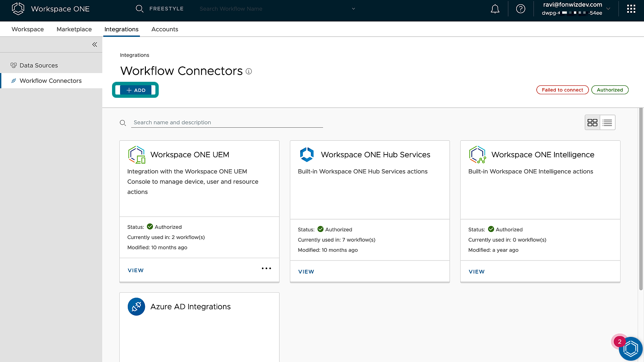Viewport: 644px width, 362px height.
Task: Click the Azure AD Integrations connector icon
Action: (136, 307)
